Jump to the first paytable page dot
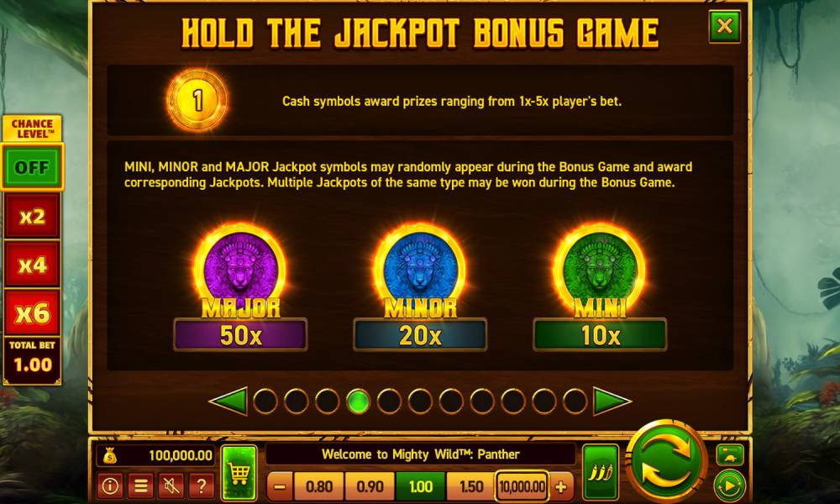The height and width of the screenshot is (504, 840). click(265, 402)
